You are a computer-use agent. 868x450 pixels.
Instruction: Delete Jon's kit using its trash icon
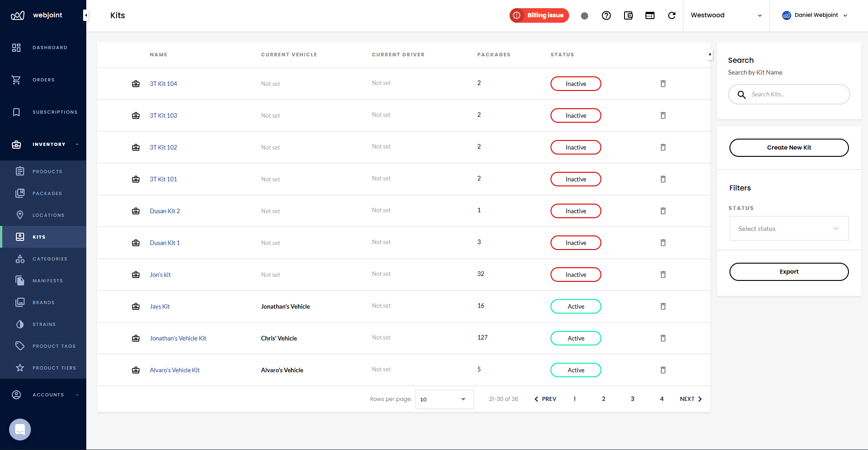(663, 275)
